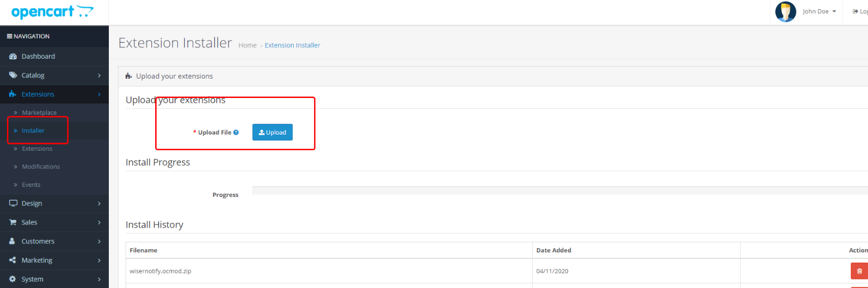The height and width of the screenshot is (288, 868).
Task: Click the System gear icon
Action: [x=12, y=279]
